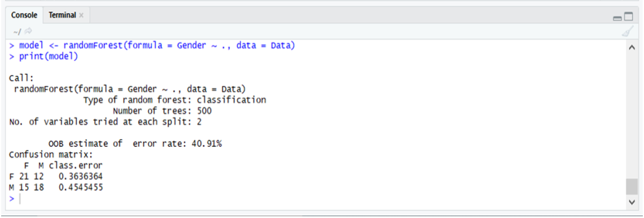Viewport: 644px width, 218px height.
Task: Click the view working directory arrow icon
Action: coord(28,31)
